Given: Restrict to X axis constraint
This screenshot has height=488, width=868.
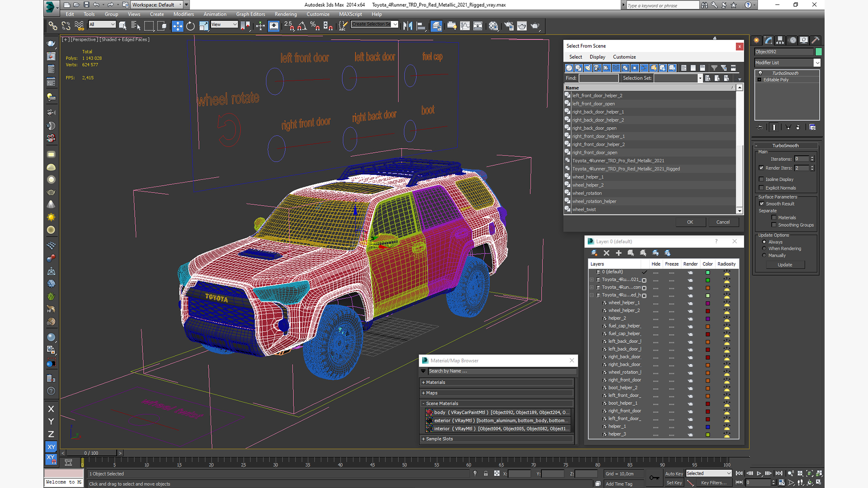Looking at the screenshot, I should [51, 409].
